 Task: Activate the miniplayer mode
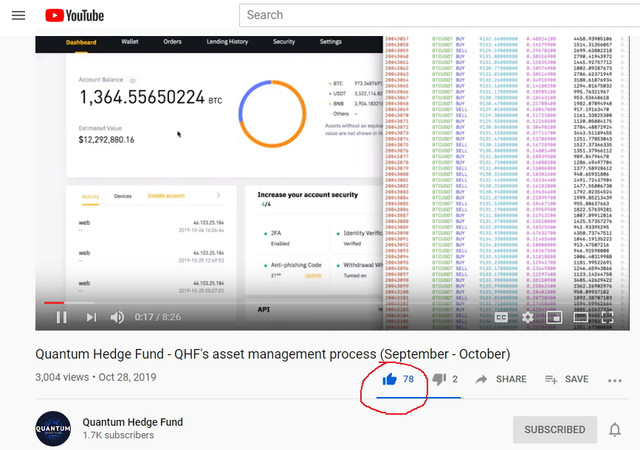click(554, 317)
